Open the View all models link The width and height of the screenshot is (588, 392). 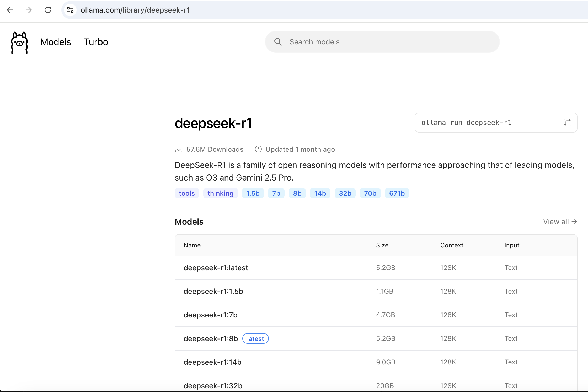pyautogui.click(x=560, y=221)
